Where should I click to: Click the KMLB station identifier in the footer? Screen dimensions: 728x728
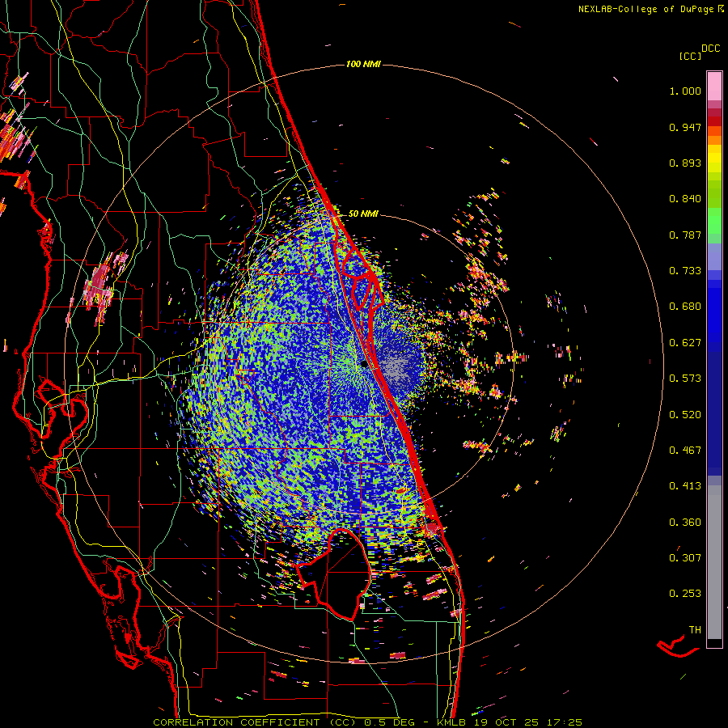pyautogui.click(x=453, y=722)
